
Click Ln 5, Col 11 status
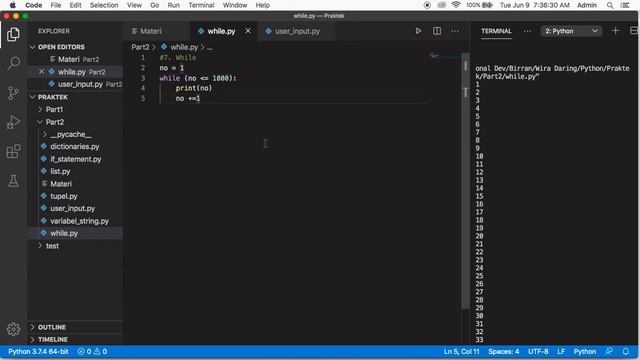point(461,351)
